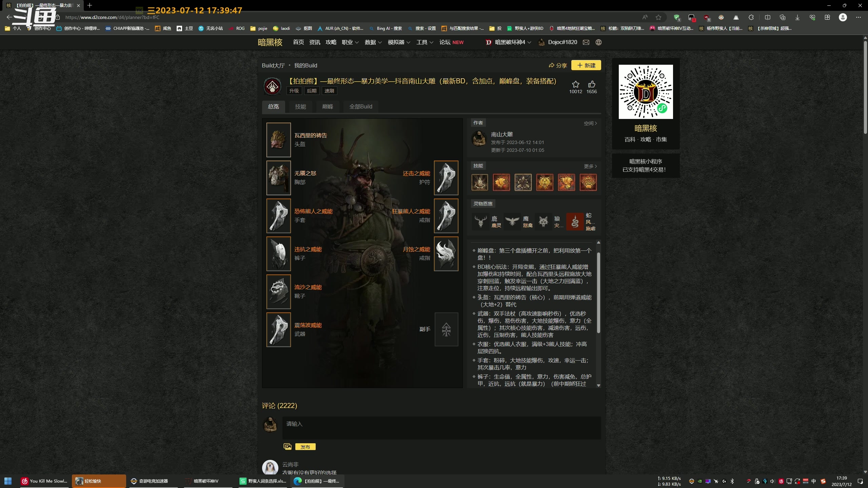The height and width of the screenshot is (488, 868).
Task: Open user account Dojoc#1820
Action: click(558, 42)
